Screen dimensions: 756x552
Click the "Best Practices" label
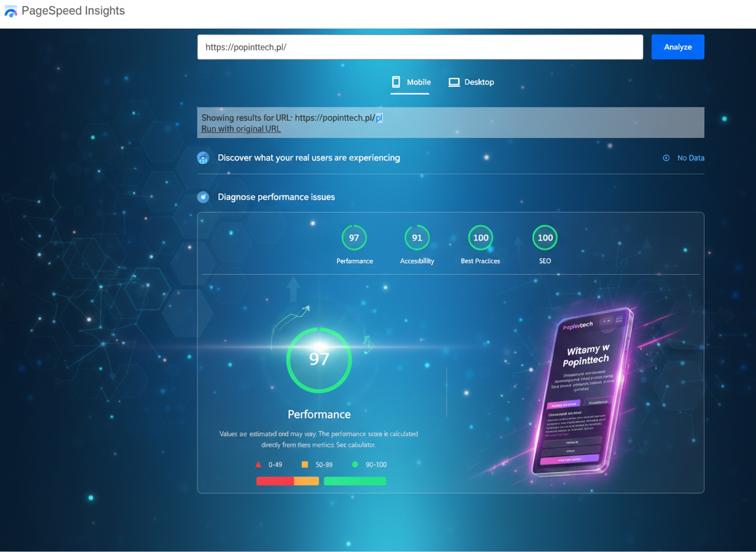[480, 261]
